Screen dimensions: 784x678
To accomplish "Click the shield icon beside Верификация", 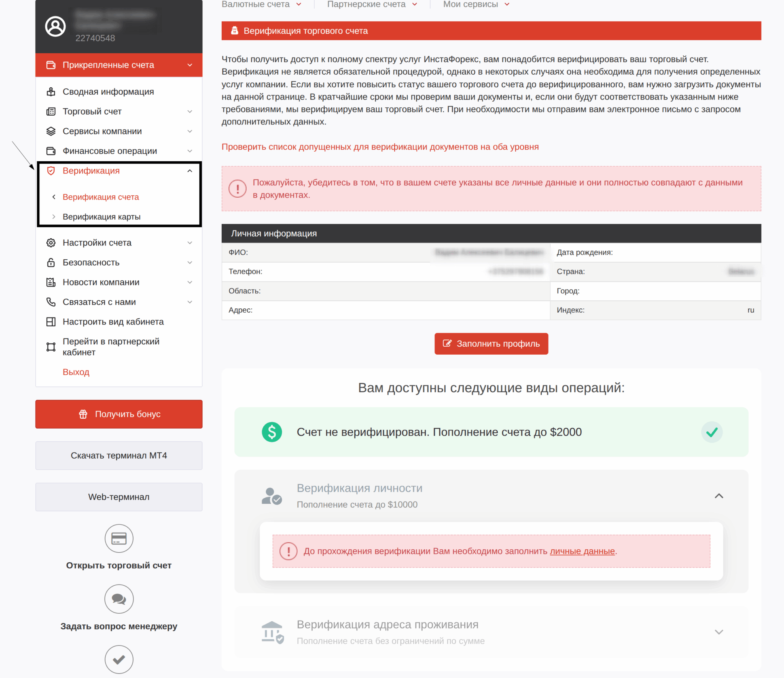I will (51, 171).
